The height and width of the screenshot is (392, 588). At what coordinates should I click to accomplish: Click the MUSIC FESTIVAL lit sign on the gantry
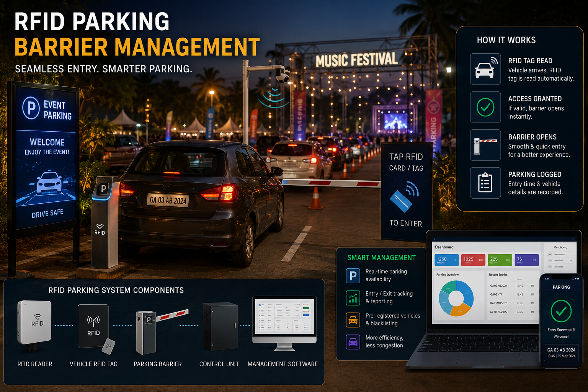356,60
